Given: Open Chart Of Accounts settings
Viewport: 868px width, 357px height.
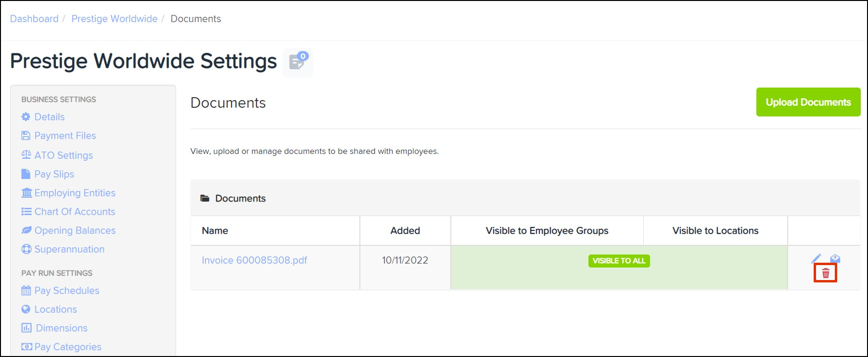Looking at the screenshot, I should [x=75, y=212].
